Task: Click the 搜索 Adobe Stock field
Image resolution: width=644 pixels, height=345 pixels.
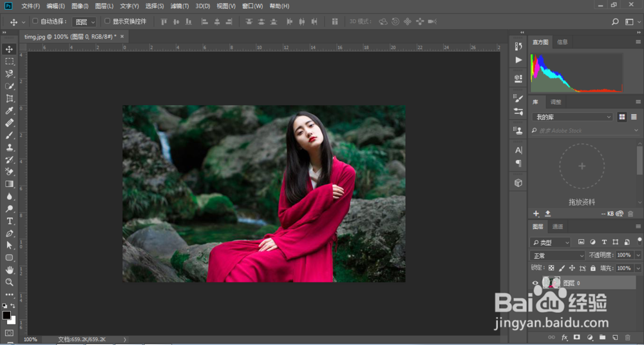Action: click(585, 130)
